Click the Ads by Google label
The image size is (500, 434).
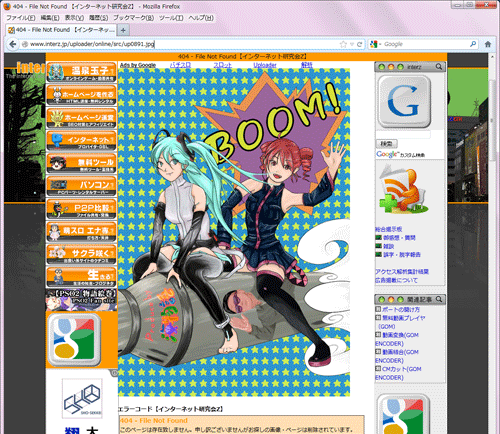click(138, 65)
